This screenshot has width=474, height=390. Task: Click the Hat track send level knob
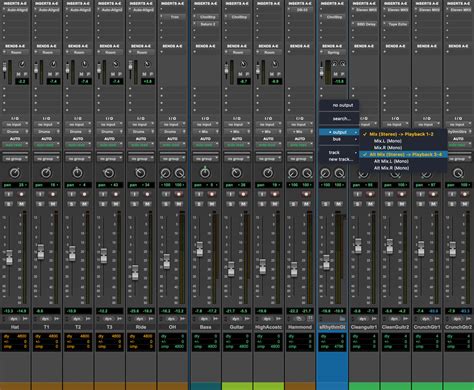pos(22,64)
